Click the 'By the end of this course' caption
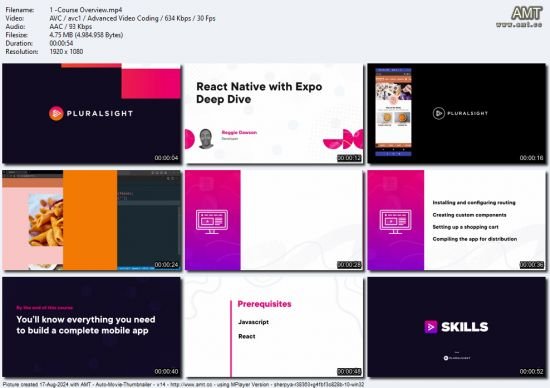 click(45, 308)
